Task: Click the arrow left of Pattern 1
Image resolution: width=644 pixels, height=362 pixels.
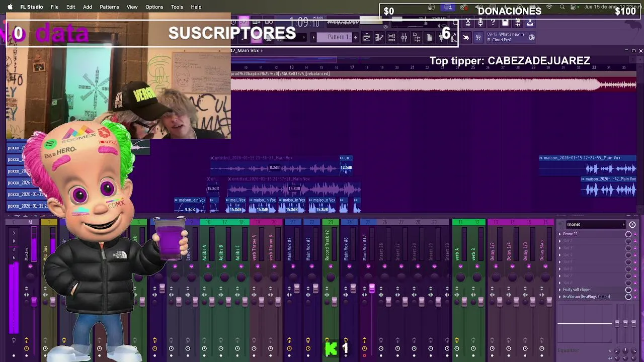Action: pyautogui.click(x=313, y=37)
